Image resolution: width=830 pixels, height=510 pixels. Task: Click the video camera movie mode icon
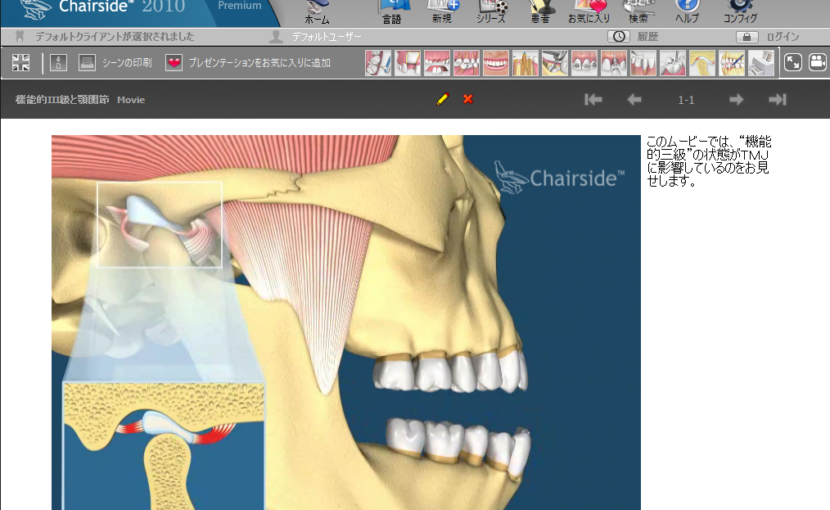[x=818, y=62]
